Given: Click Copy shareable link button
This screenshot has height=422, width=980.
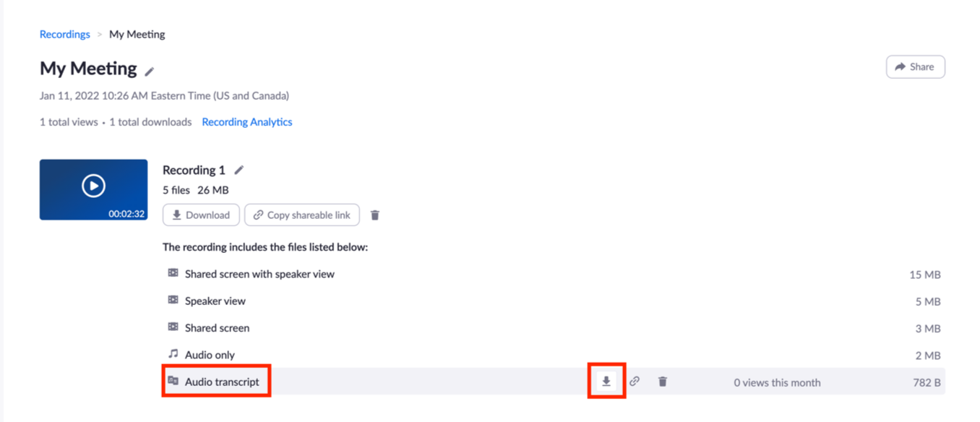Looking at the screenshot, I should [x=302, y=215].
